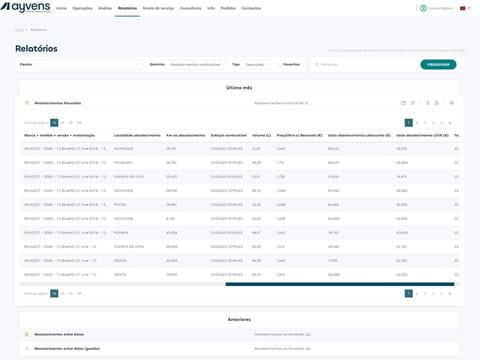Open the Tipo dropdown
The width and height of the screenshot is (480, 360).
256,64
